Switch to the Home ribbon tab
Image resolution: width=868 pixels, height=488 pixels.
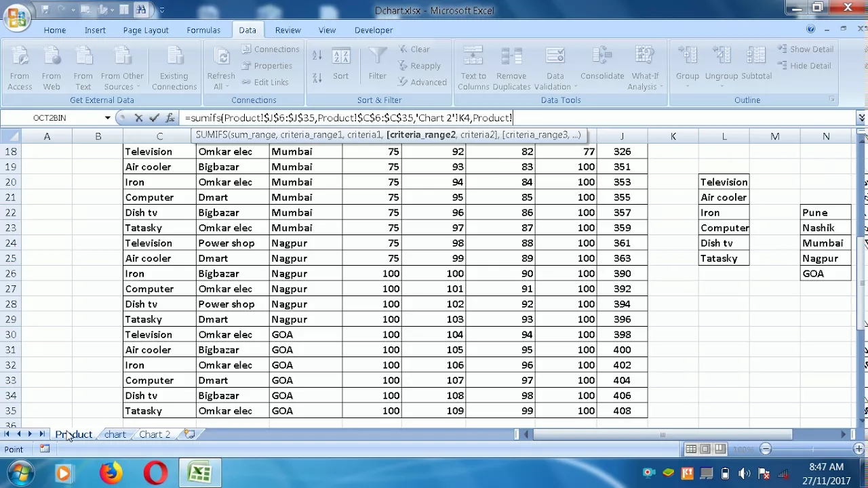click(55, 30)
